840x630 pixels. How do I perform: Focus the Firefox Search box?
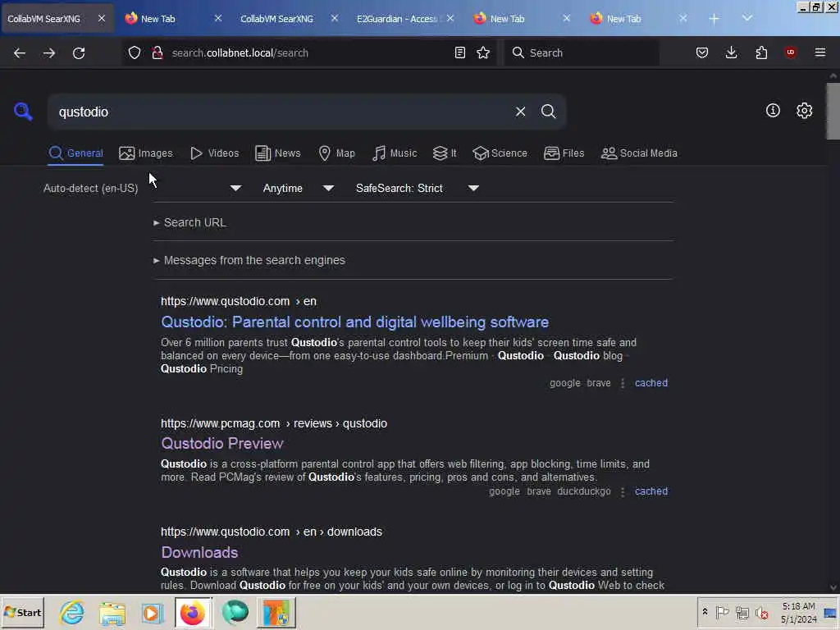coord(582,52)
